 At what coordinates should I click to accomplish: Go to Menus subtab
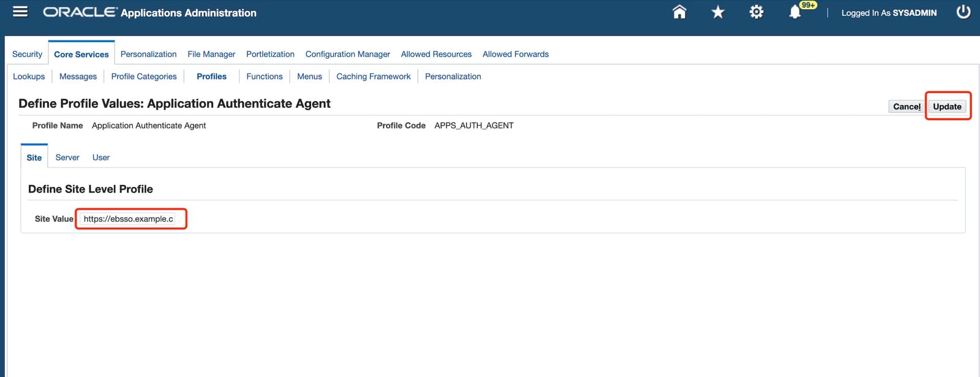point(309,77)
